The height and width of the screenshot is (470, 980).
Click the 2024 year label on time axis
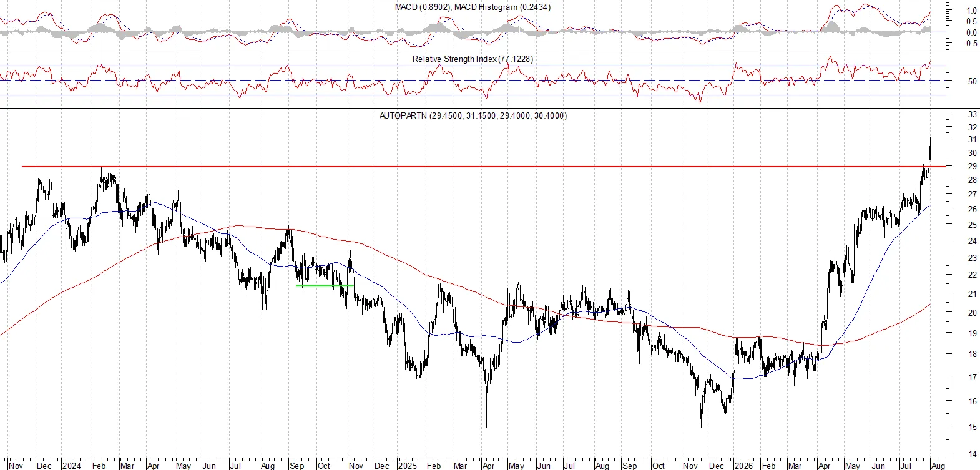pos(71,466)
